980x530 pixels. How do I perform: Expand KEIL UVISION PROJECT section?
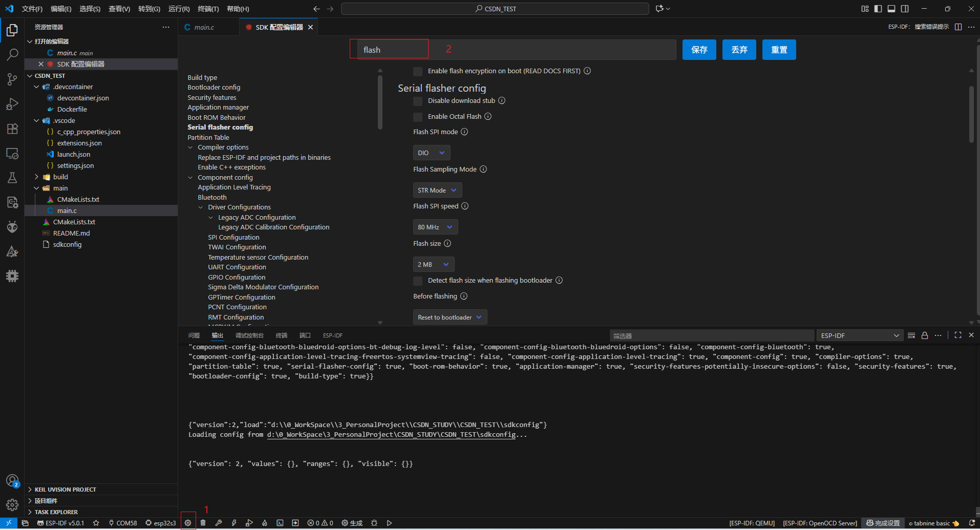pyautogui.click(x=101, y=490)
